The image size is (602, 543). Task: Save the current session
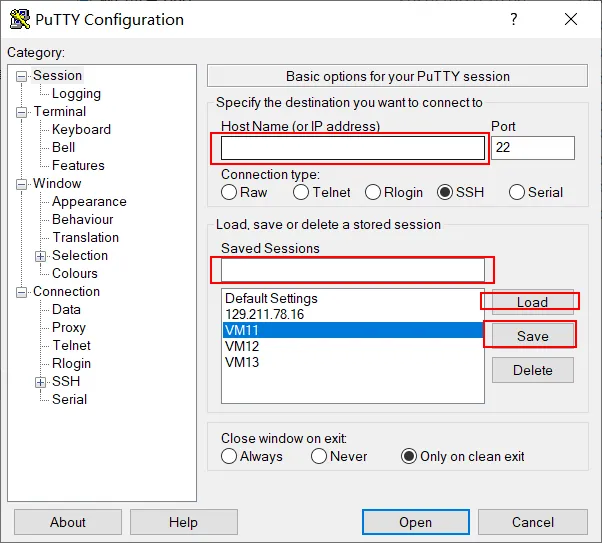(x=532, y=336)
